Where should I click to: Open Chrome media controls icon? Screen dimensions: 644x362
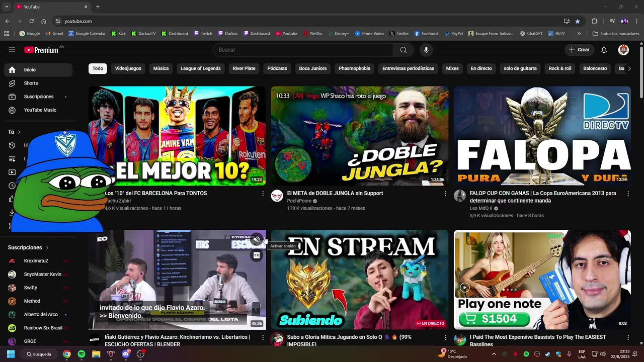[612, 21]
